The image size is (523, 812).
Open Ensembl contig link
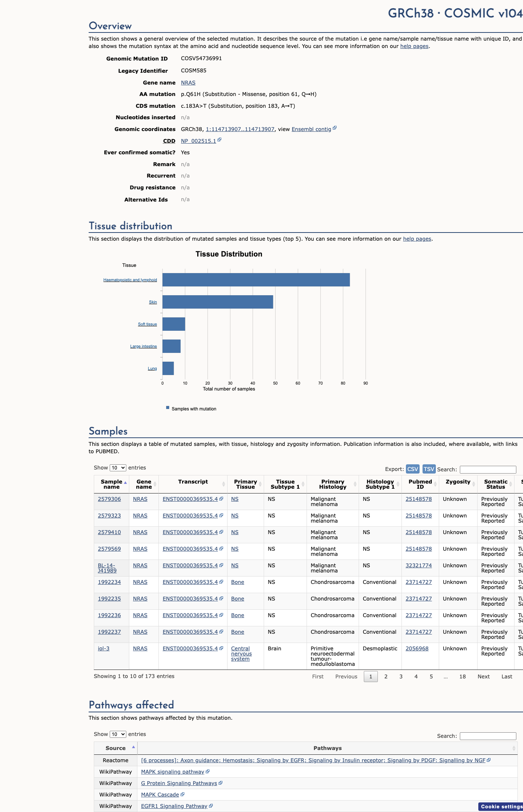click(x=311, y=129)
